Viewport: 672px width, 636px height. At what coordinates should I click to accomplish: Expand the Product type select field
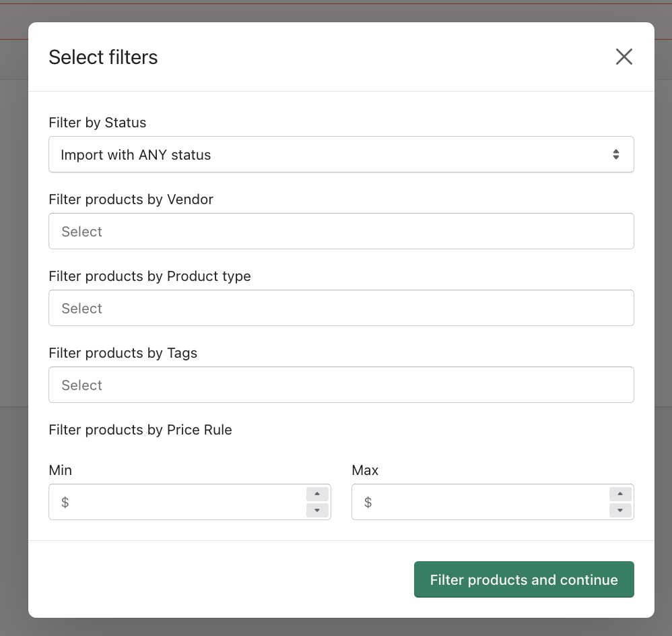click(341, 309)
